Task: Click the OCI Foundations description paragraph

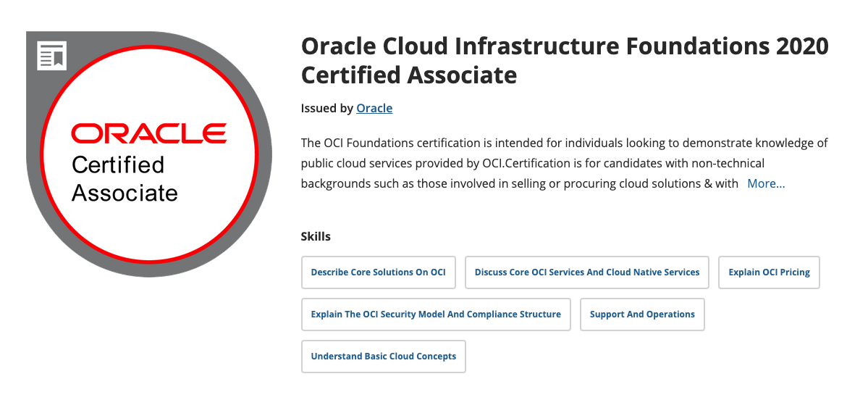Action: point(564,164)
